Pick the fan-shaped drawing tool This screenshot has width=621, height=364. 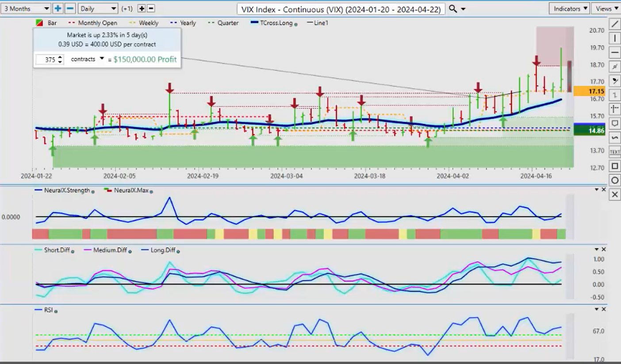click(615, 80)
